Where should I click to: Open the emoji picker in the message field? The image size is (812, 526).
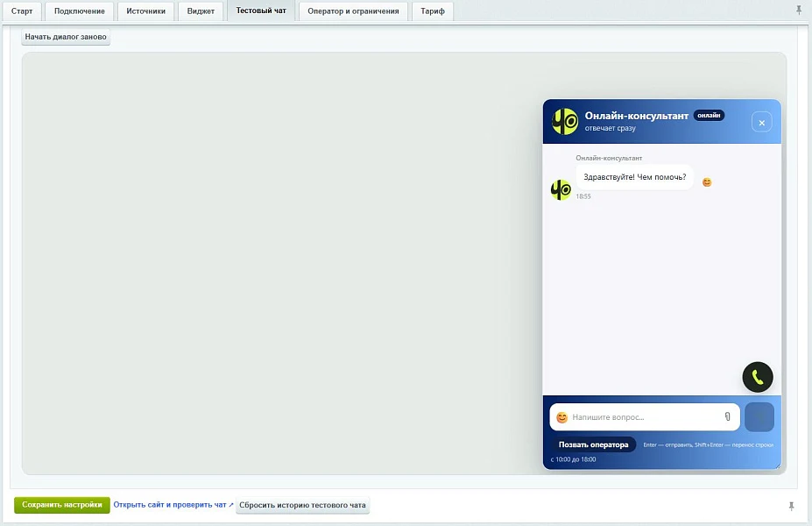pyautogui.click(x=561, y=417)
